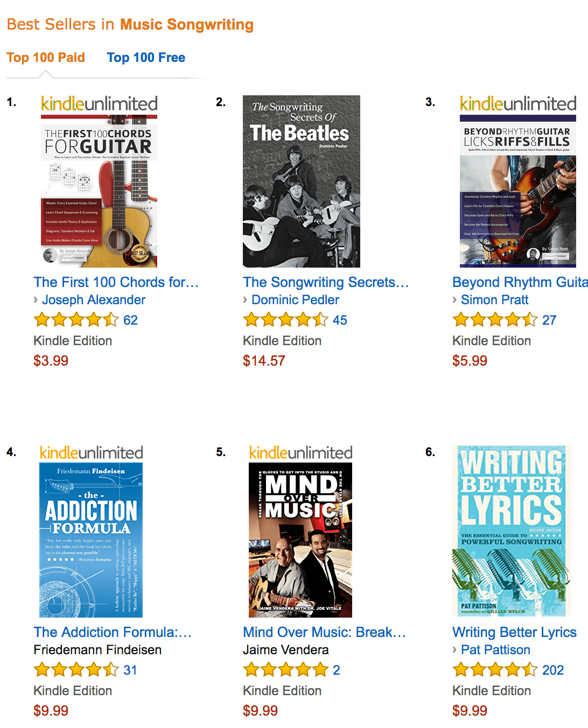This screenshot has height=728, width=588.
Task: Select the Top 100 Paid tab
Action: (x=46, y=58)
